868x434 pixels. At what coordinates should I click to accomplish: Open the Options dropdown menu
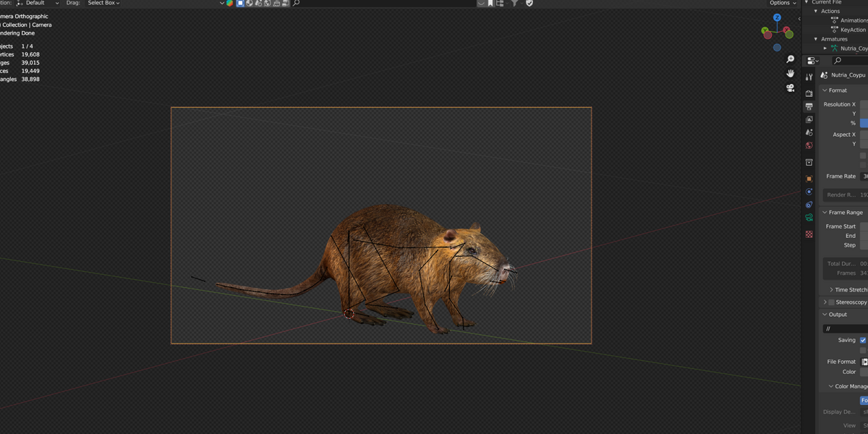pyautogui.click(x=783, y=3)
